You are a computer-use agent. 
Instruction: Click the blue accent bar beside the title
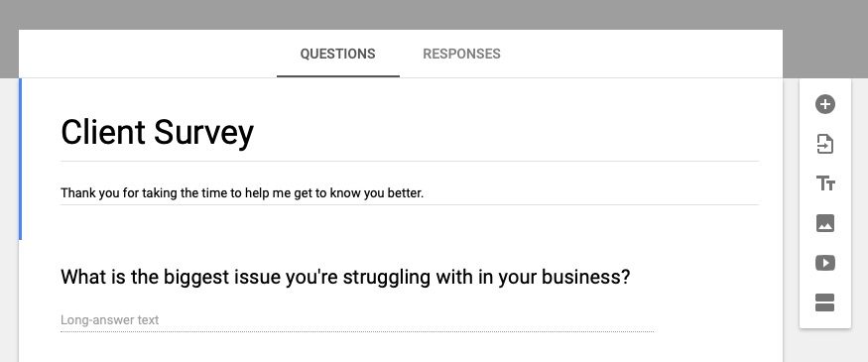click(x=21, y=159)
